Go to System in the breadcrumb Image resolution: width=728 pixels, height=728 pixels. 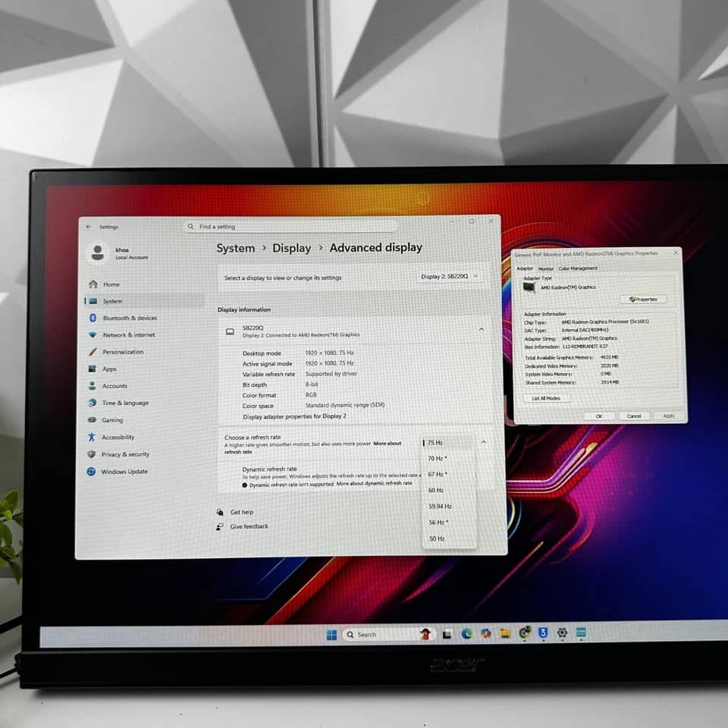235,249
